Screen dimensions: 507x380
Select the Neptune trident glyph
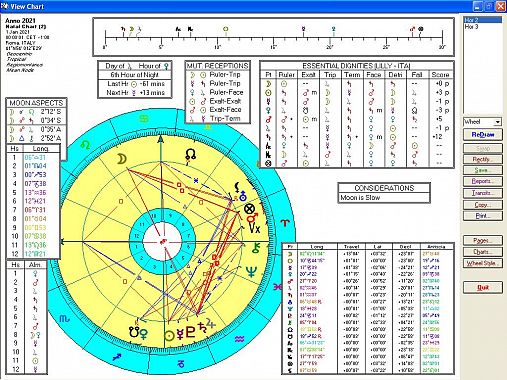pyautogui.click(x=251, y=272)
